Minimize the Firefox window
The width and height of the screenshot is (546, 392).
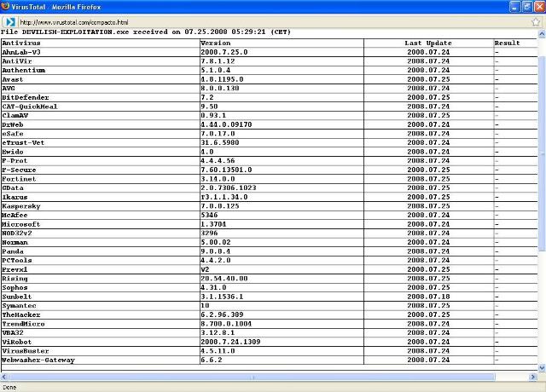[515, 7]
